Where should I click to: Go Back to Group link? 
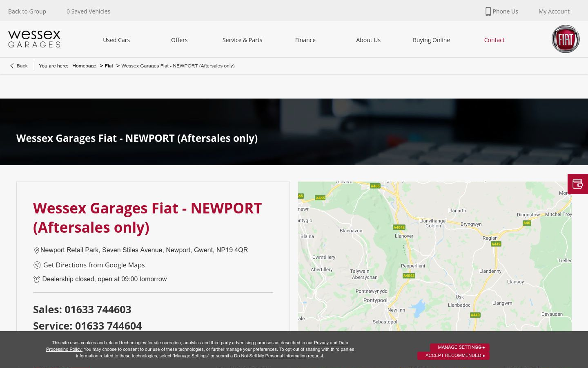pos(27,11)
